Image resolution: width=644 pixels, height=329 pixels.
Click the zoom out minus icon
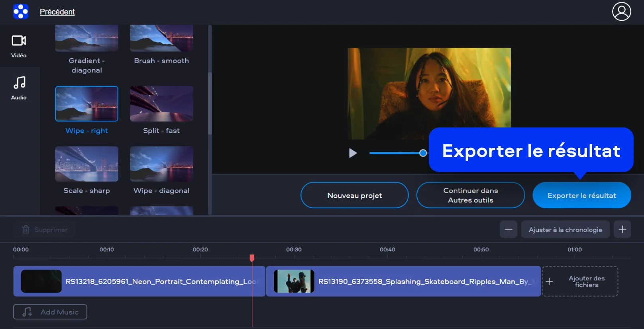click(x=509, y=229)
